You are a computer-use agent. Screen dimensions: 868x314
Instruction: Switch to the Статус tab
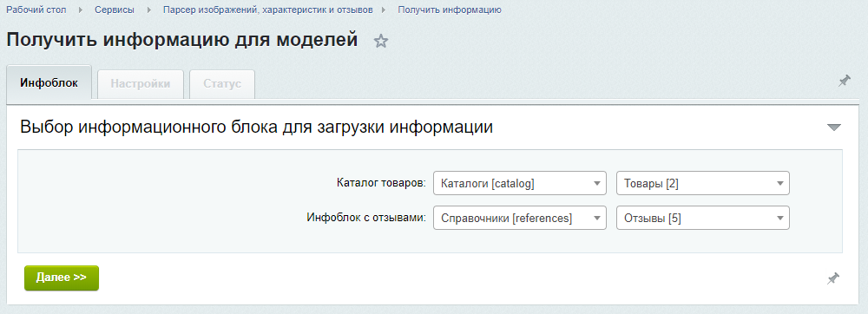(222, 84)
